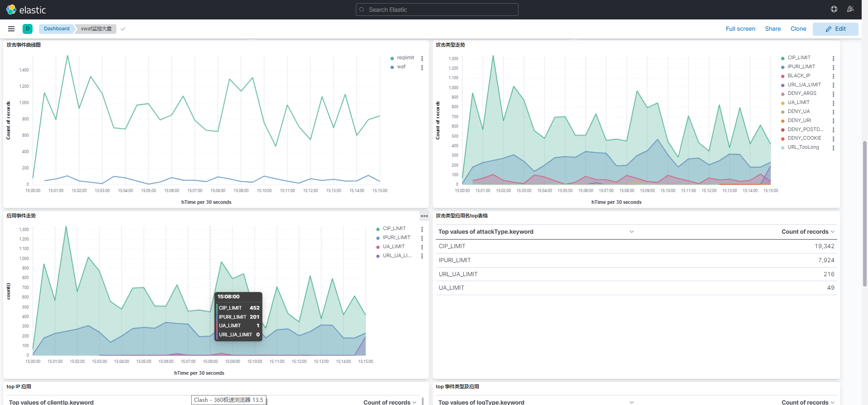Expand Top values of clientIp.keyword column header

coord(51,402)
